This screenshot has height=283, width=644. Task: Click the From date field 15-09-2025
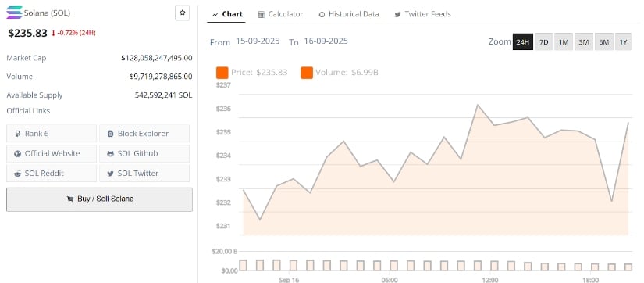pyautogui.click(x=258, y=41)
